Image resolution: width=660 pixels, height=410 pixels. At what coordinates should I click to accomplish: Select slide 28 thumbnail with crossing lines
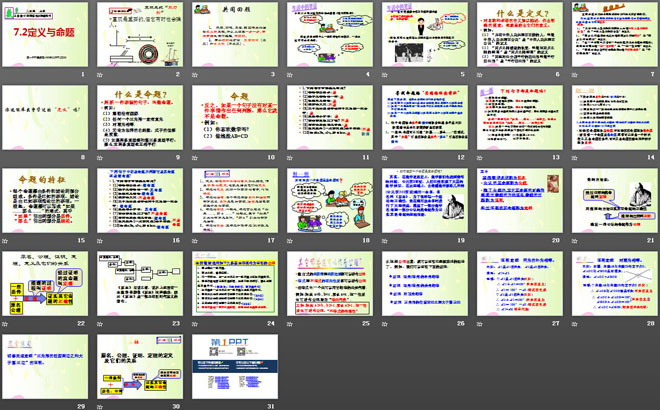[x=615, y=284]
